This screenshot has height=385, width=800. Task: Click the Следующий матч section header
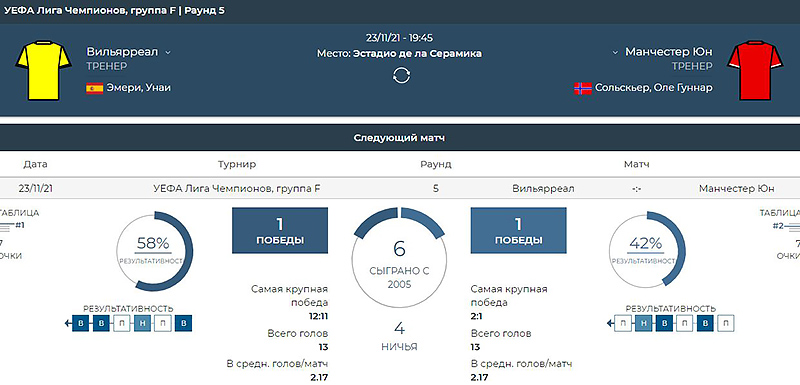[400, 138]
